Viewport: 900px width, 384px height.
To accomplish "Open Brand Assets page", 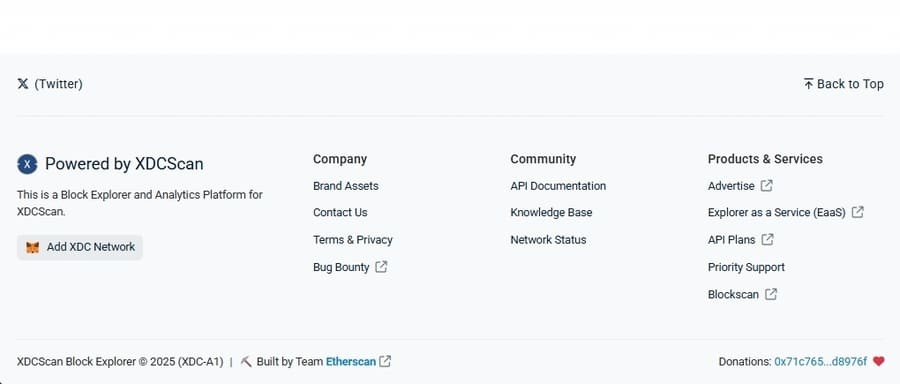I will click(346, 186).
